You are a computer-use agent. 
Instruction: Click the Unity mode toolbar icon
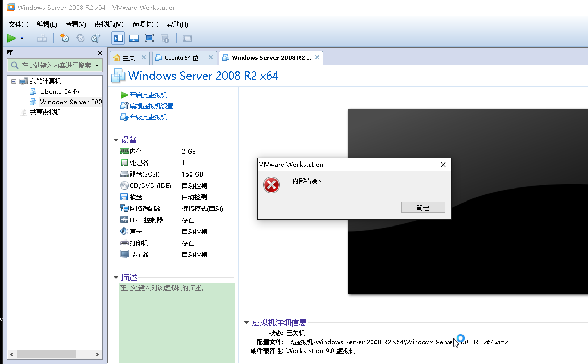[x=165, y=38]
